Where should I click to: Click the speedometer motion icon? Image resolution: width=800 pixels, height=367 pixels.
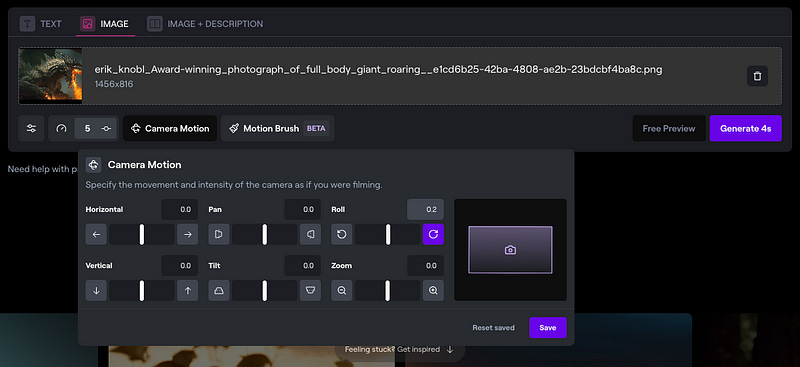click(x=61, y=129)
